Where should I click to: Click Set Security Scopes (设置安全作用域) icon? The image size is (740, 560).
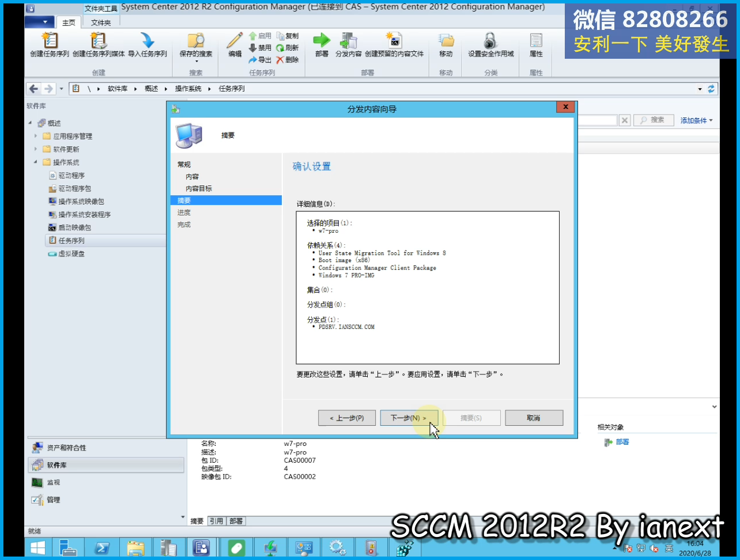tap(491, 45)
